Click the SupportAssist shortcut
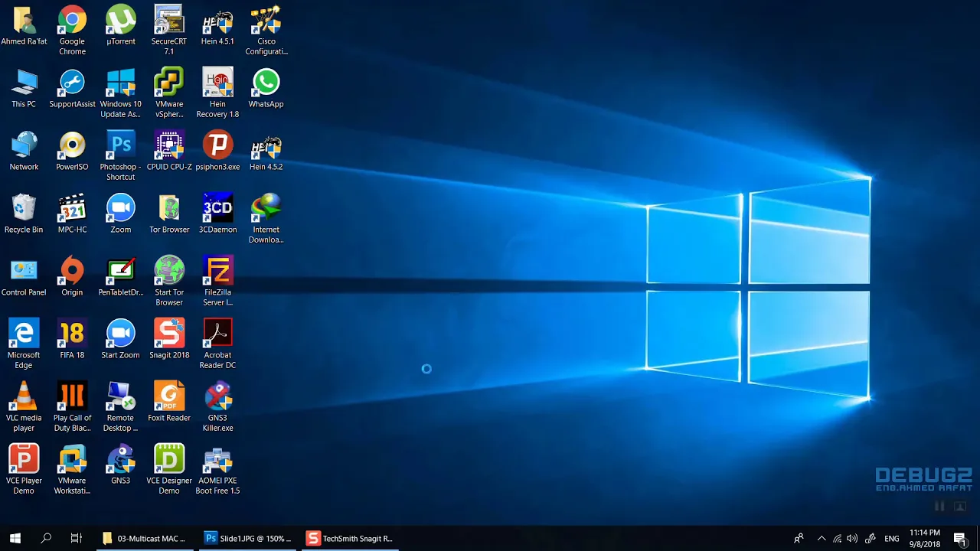This screenshot has width=980, height=551. point(72,88)
